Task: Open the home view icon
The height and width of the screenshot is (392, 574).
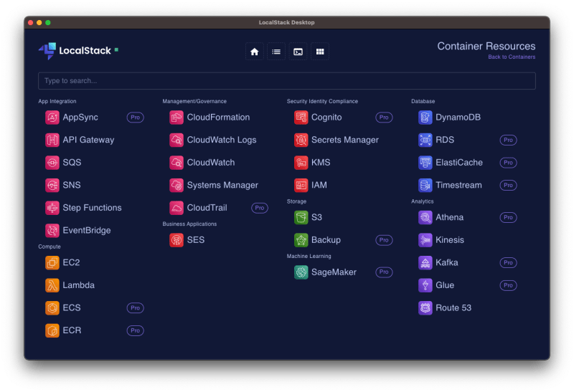Action: point(255,52)
